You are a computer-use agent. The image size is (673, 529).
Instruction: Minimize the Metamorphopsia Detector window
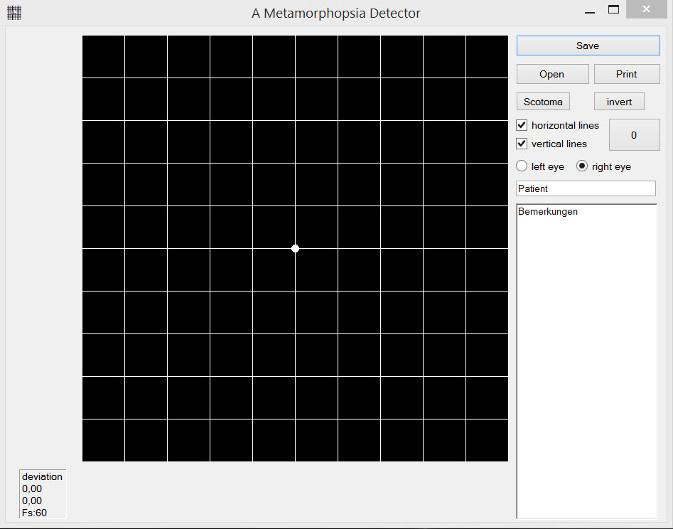(590, 10)
